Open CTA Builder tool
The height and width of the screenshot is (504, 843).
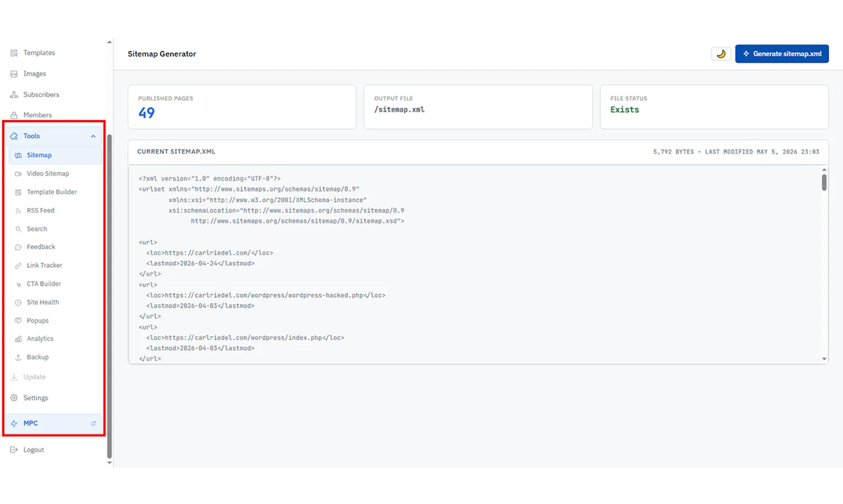[44, 284]
